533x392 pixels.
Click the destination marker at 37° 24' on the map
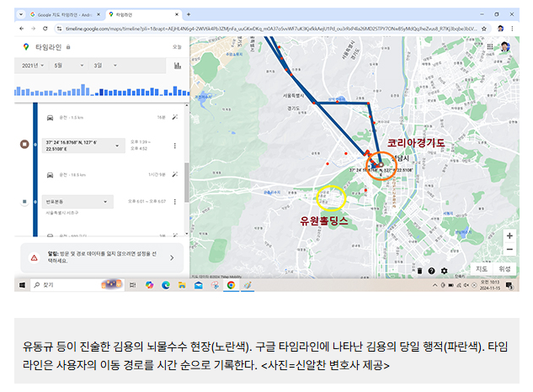pos(381,165)
